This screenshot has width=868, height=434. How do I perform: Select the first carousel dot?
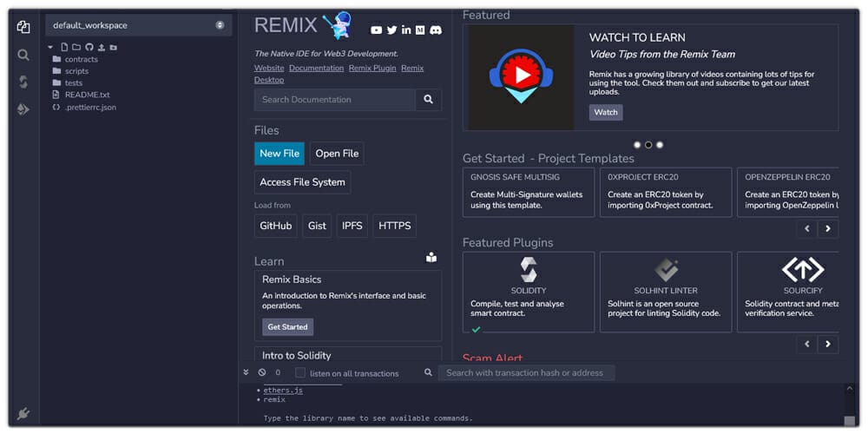(637, 145)
